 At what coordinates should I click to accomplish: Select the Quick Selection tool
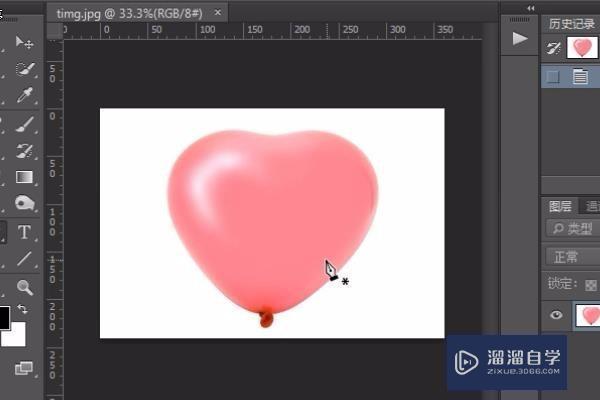pos(24,69)
